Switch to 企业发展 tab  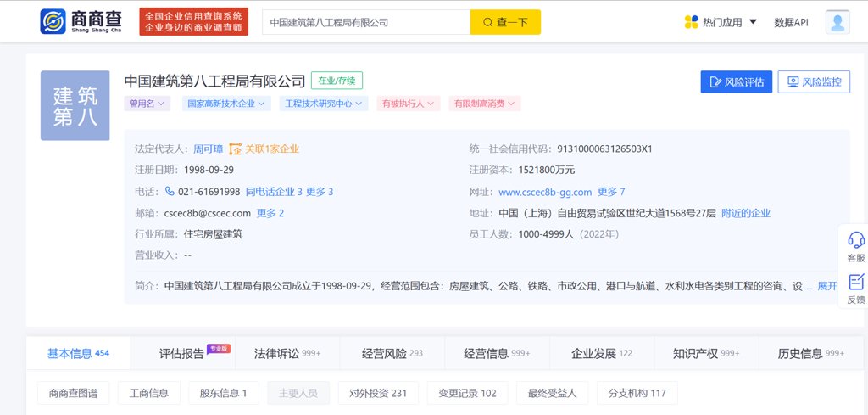pyautogui.click(x=602, y=354)
